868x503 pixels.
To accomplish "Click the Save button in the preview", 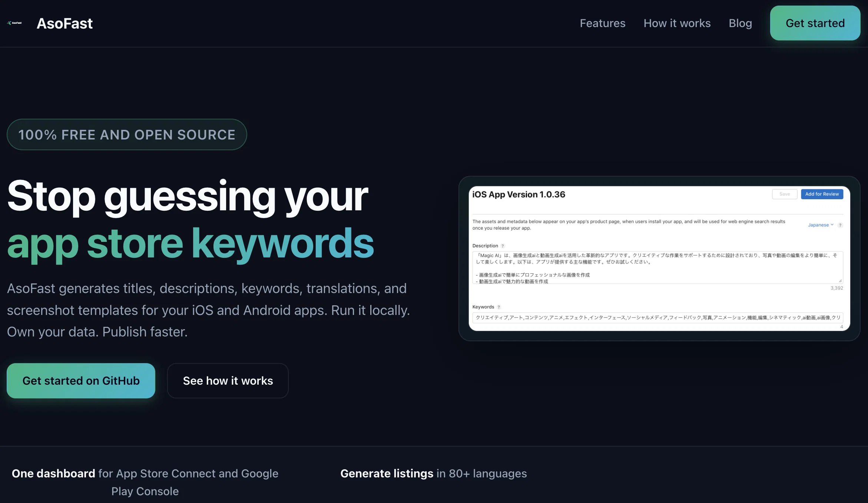I will (x=785, y=194).
